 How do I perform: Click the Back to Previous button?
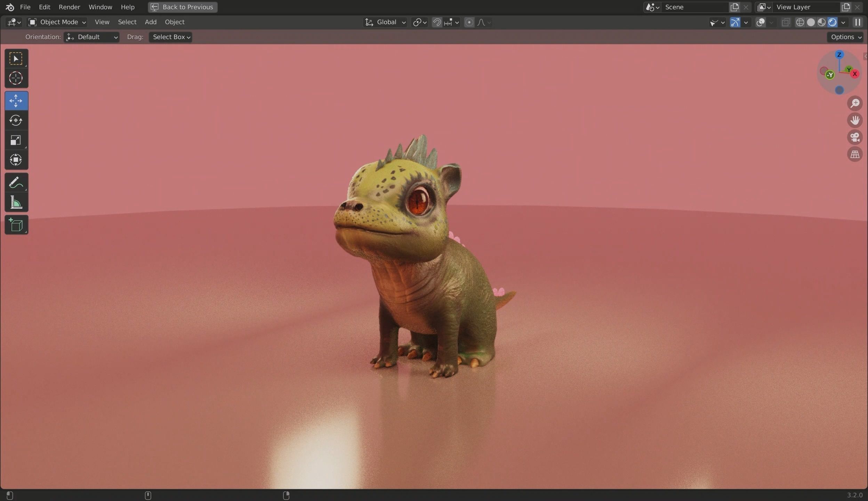coord(183,7)
